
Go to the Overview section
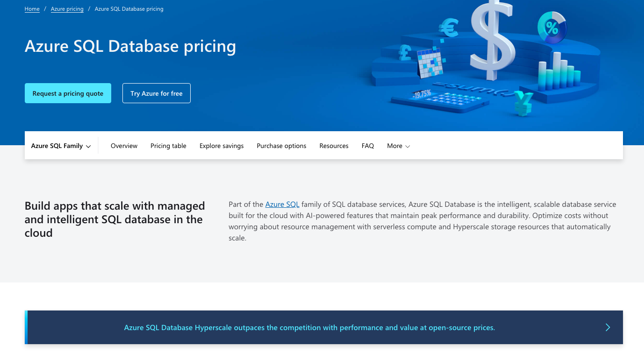coord(124,146)
